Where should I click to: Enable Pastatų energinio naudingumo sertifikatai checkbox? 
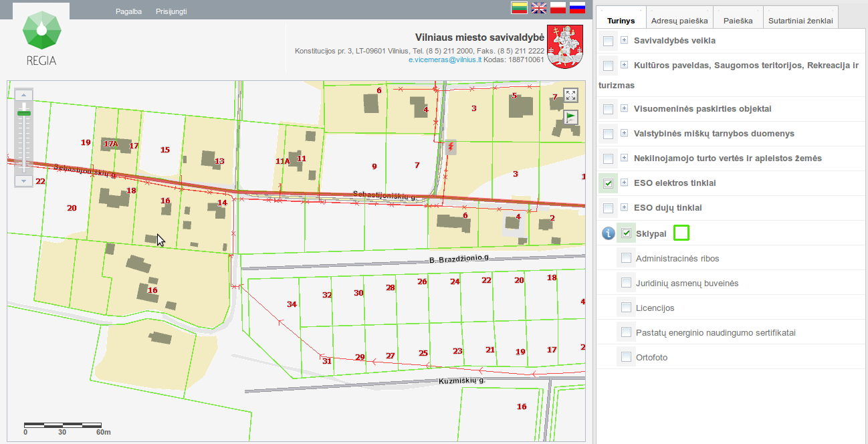tap(626, 332)
